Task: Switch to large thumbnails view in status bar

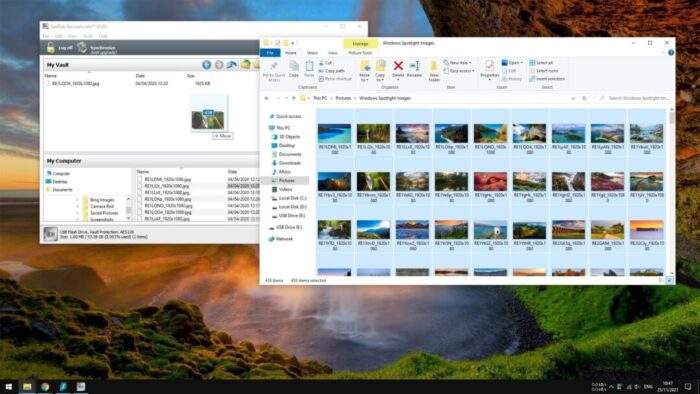Action: [x=669, y=281]
